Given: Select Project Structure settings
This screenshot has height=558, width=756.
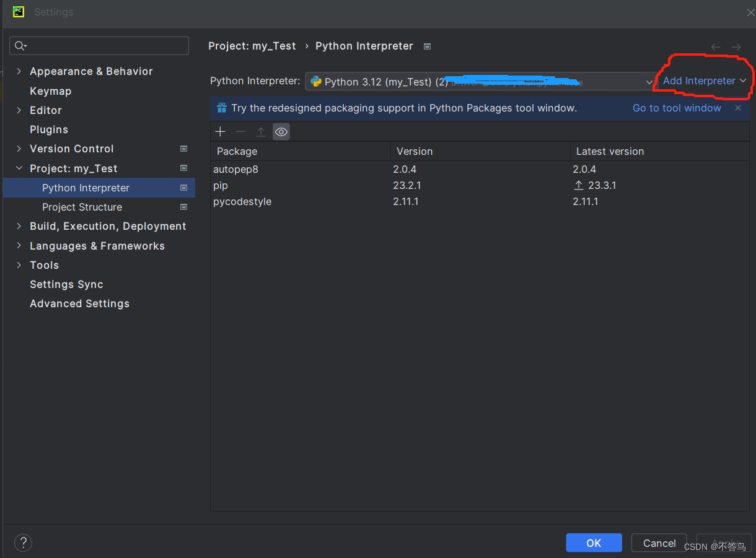Looking at the screenshot, I should tap(82, 207).
